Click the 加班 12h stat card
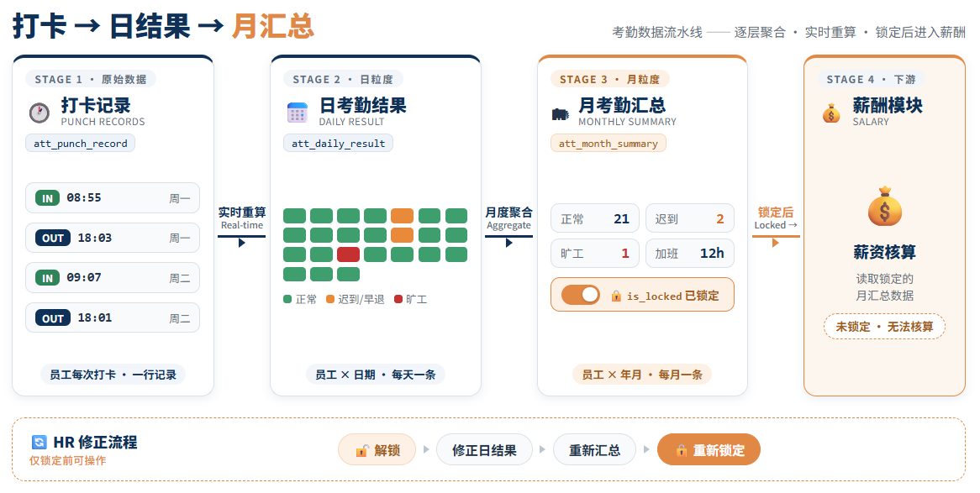980x493 pixels. click(690, 253)
